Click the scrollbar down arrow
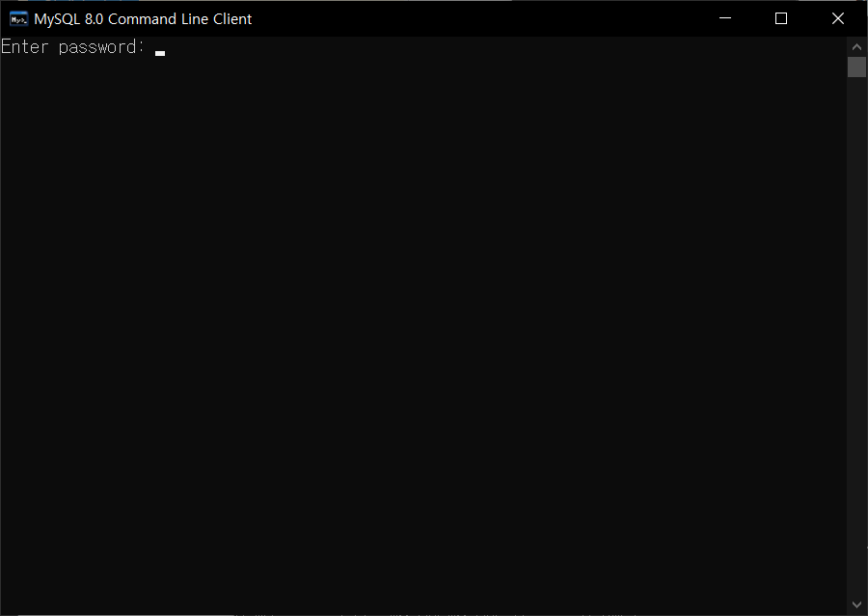The height and width of the screenshot is (616, 868). pyautogui.click(x=856, y=604)
